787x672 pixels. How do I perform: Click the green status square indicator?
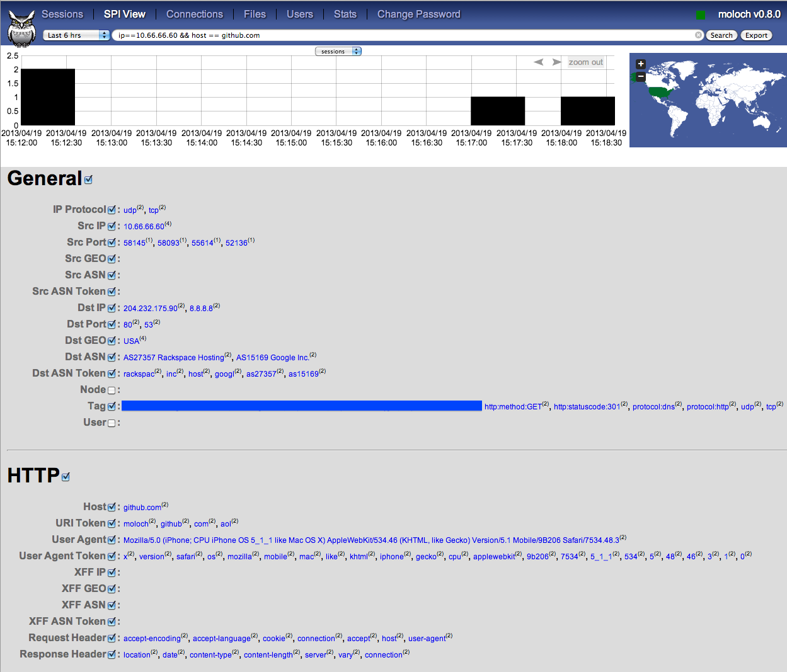[701, 15]
